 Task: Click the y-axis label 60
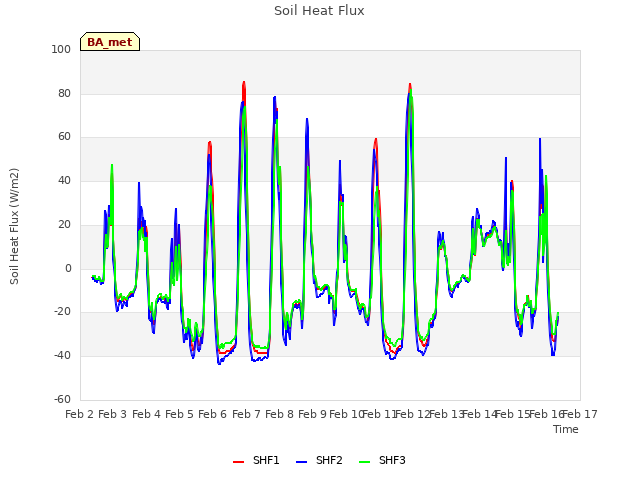(x=64, y=137)
